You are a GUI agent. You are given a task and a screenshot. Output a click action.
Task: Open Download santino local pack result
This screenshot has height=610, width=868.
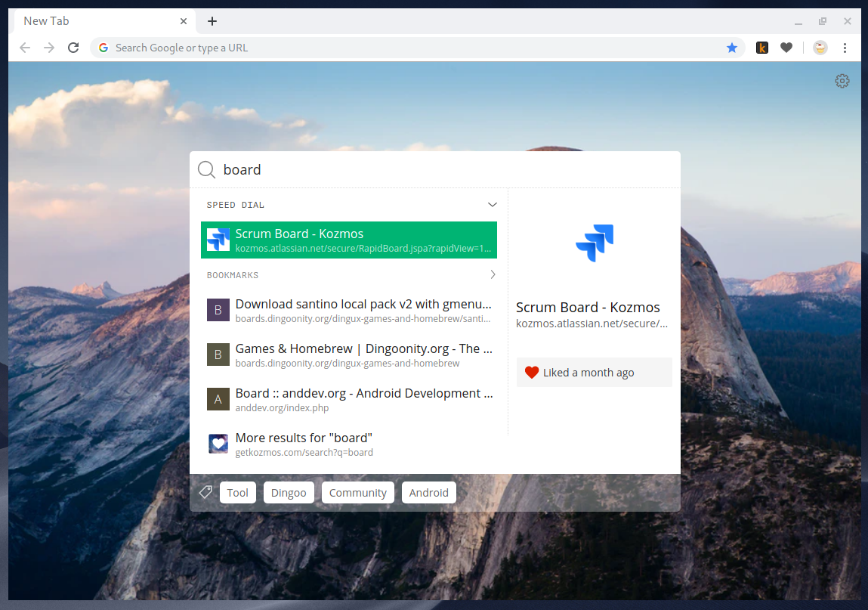[349, 310]
